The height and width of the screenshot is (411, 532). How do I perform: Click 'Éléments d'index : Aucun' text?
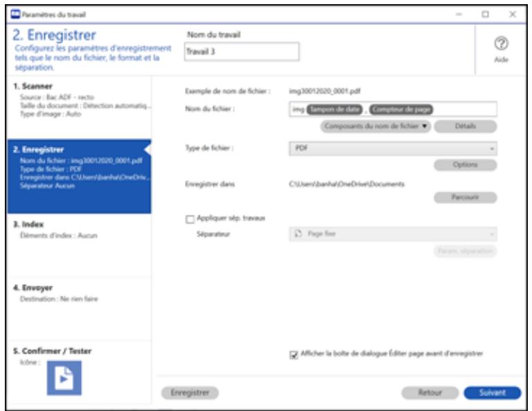58,236
